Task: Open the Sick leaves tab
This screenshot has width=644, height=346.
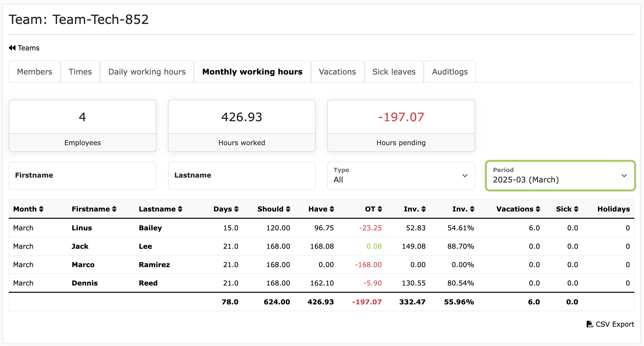Action: point(394,72)
